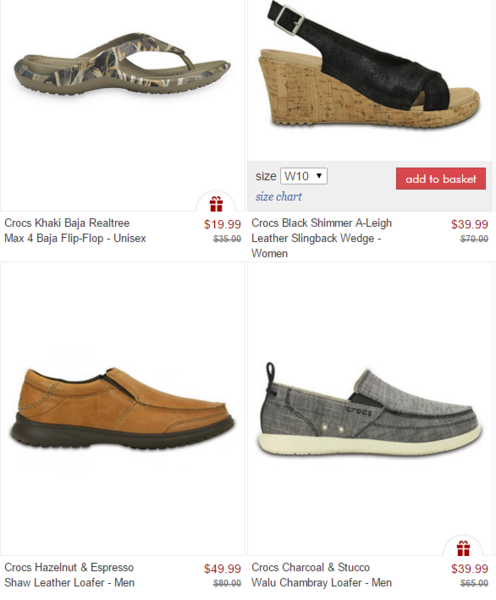Viewport: 496px width, 600px height.
Task: Click the $49.99 Shaw loafer price
Action: [222, 569]
